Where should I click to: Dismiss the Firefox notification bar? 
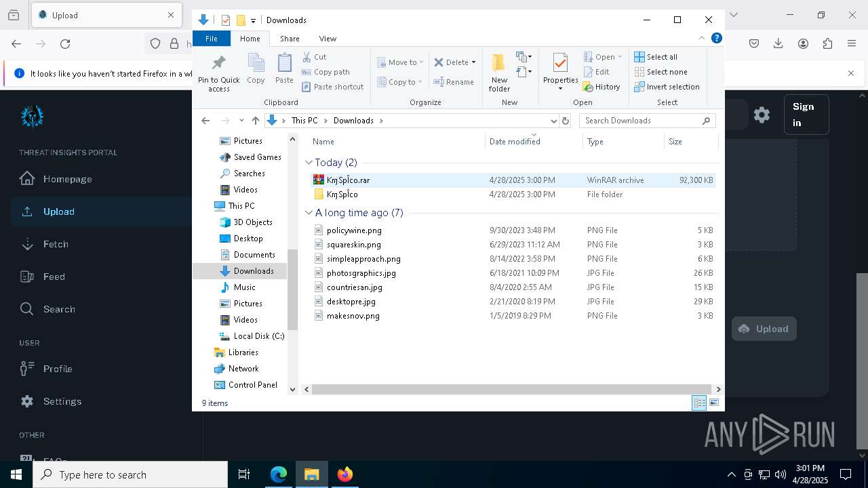pyautogui.click(x=851, y=73)
